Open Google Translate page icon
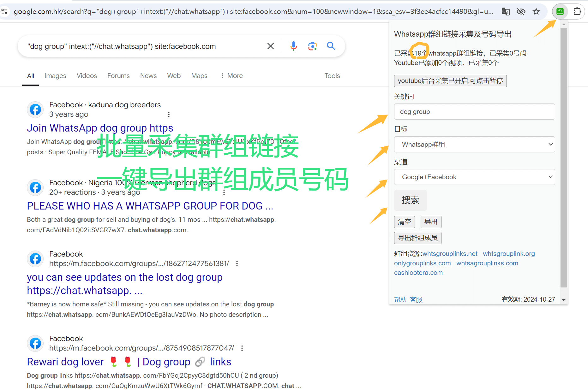 coord(506,12)
